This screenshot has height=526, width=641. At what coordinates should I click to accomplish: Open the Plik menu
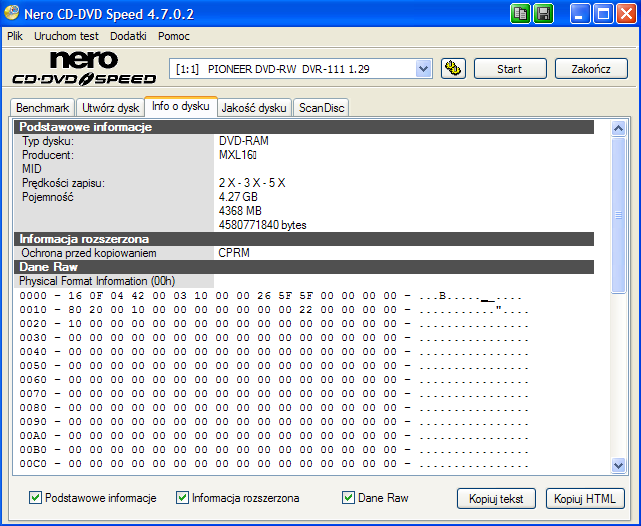click(x=15, y=36)
